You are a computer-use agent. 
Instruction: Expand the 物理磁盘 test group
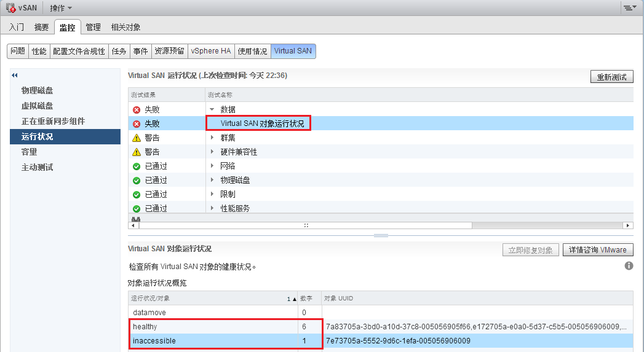point(212,180)
